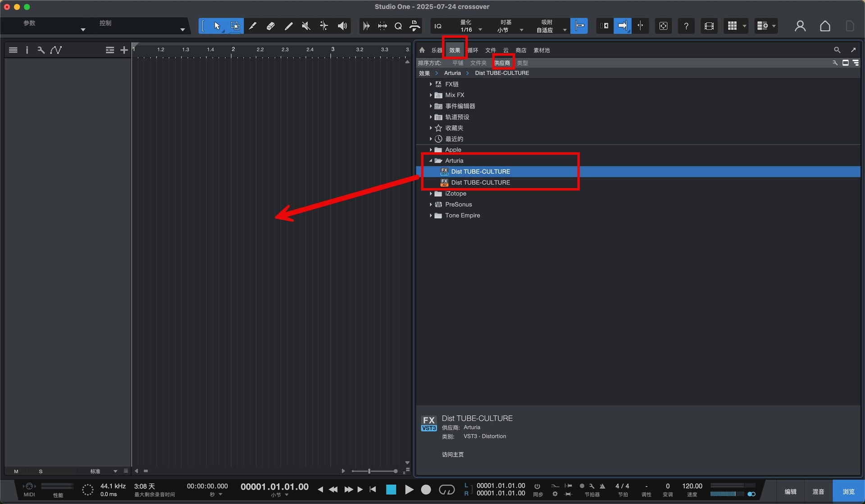Open the 混音 mix view
Image resolution: width=865 pixels, height=504 pixels.
(x=818, y=491)
